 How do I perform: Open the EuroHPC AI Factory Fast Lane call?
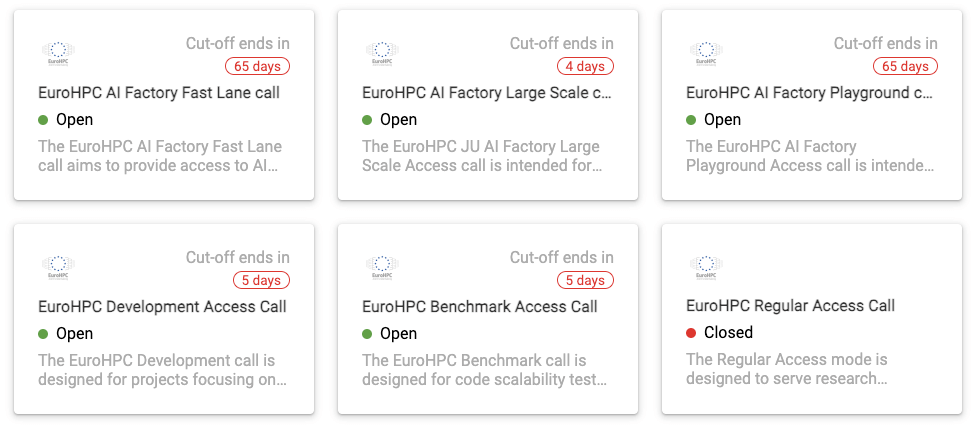[159, 93]
